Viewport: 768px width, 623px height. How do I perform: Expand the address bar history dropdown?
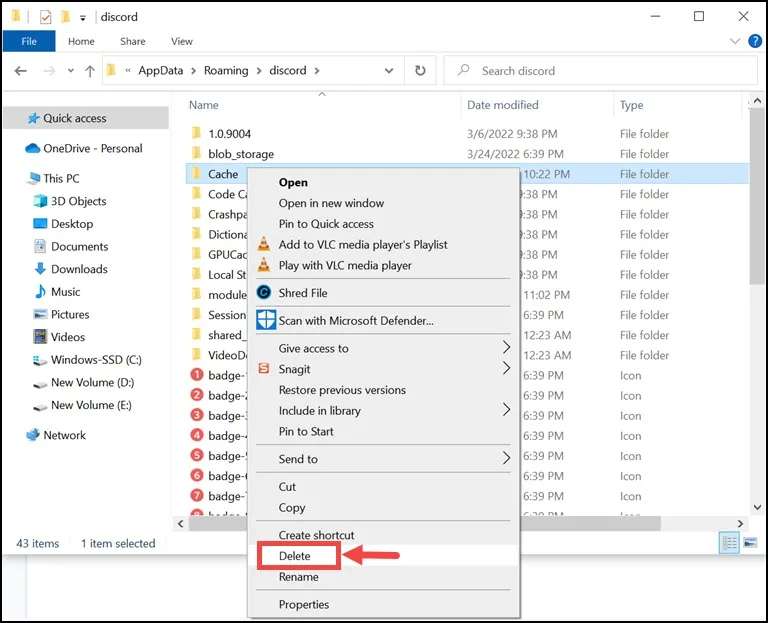(389, 71)
